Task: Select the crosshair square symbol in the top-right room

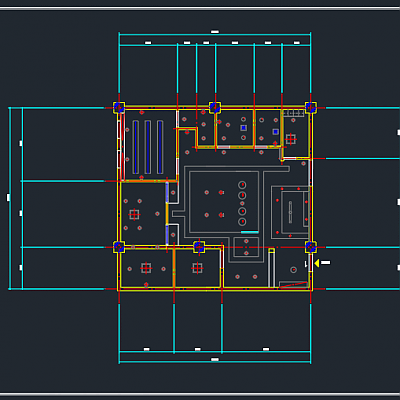Action: tap(291, 139)
